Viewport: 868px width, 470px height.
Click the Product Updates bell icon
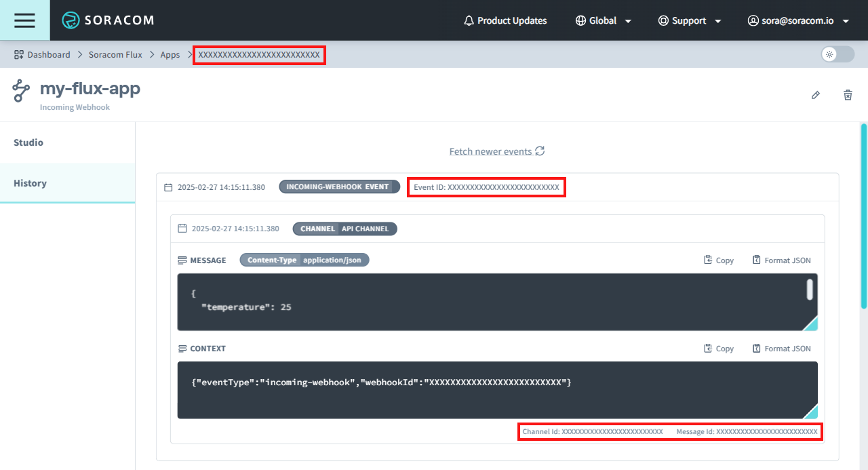point(469,21)
